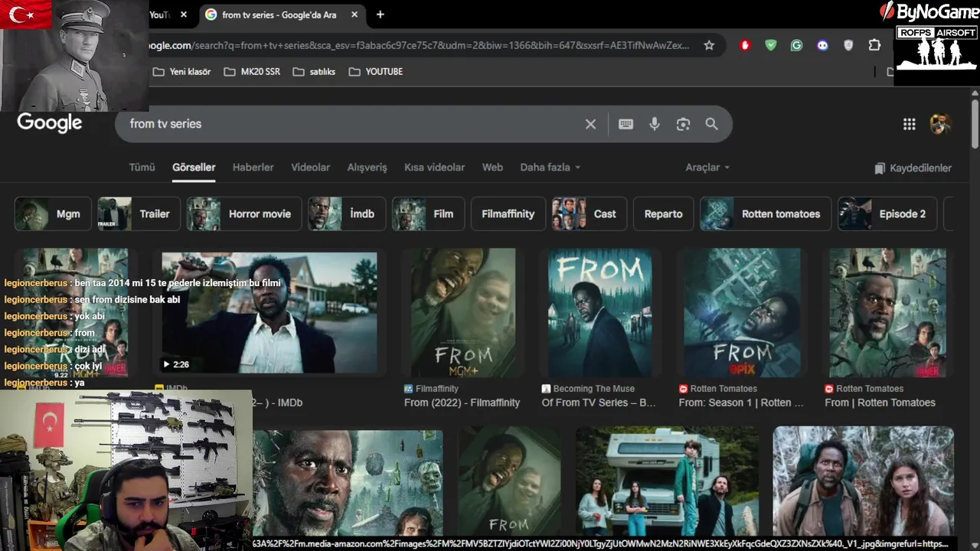The width and height of the screenshot is (980, 551).
Task: Open the forest backpackers image thumbnail
Action: pyautogui.click(x=863, y=482)
